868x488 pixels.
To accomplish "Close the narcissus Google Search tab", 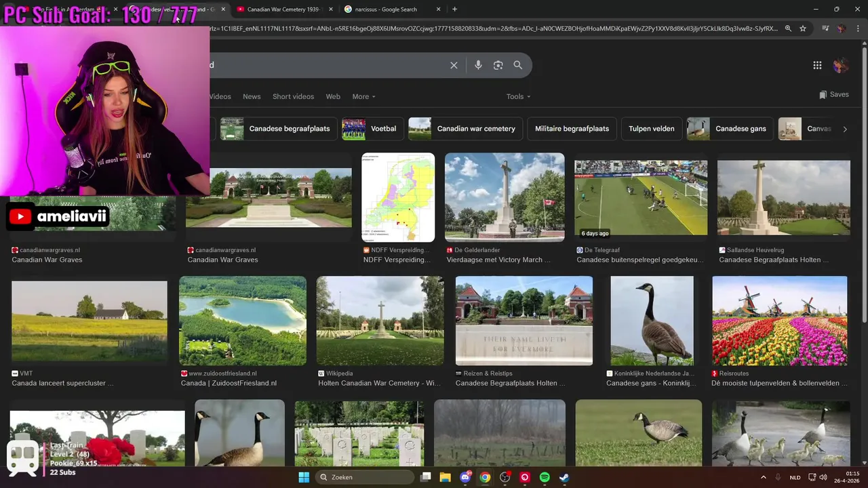I will pos(438,9).
